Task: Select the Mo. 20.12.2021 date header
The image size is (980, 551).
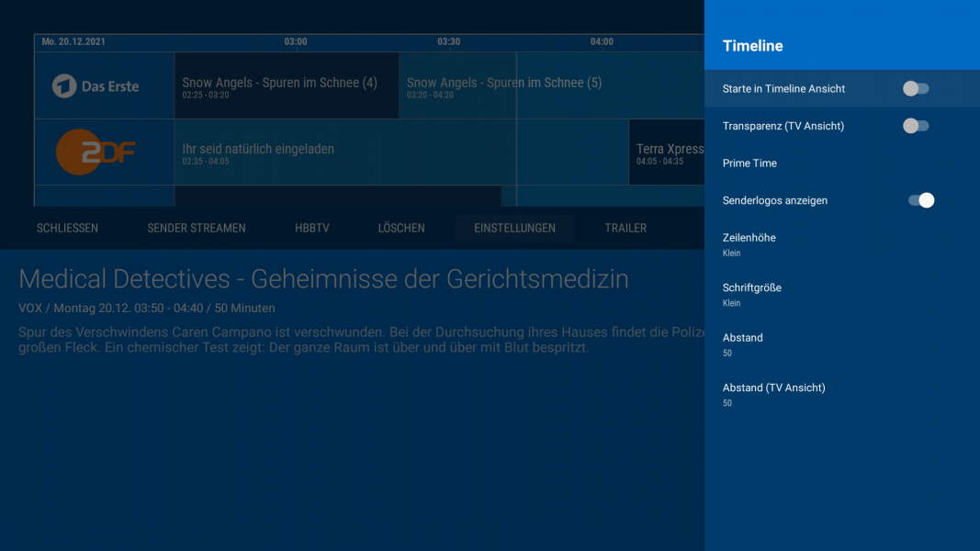Action: 78,41
